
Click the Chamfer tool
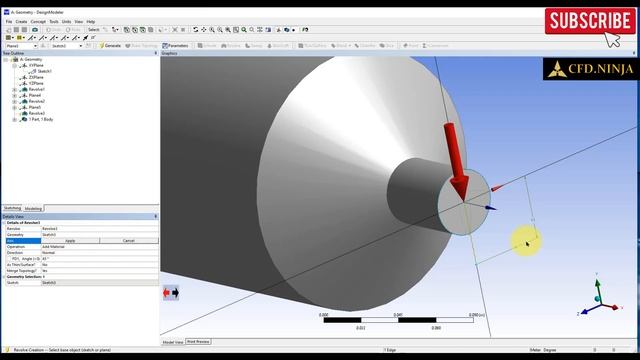365,46
